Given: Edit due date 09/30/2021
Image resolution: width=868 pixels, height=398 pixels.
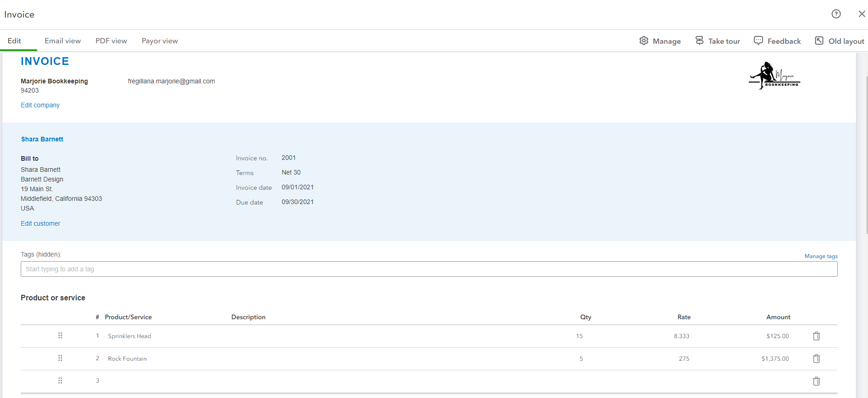Looking at the screenshot, I should point(298,202).
